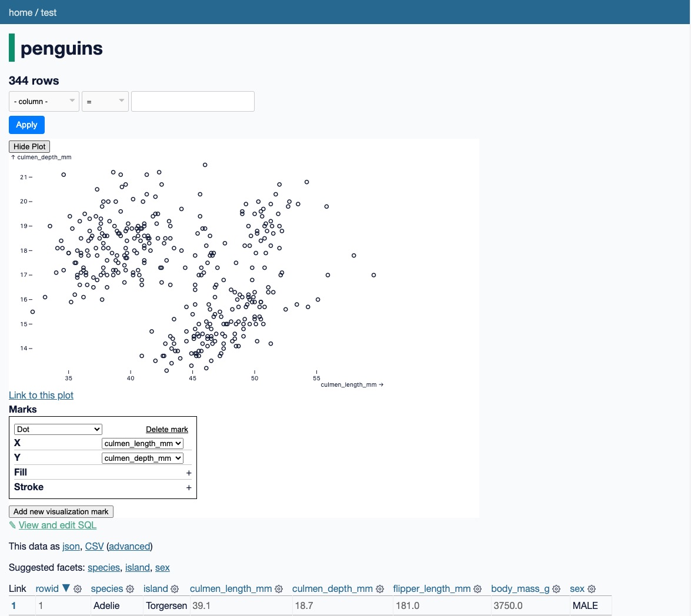691x616 pixels.
Task: Expand the Stroke option plus sign
Action: pyautogui.click(x=189, y=488)
